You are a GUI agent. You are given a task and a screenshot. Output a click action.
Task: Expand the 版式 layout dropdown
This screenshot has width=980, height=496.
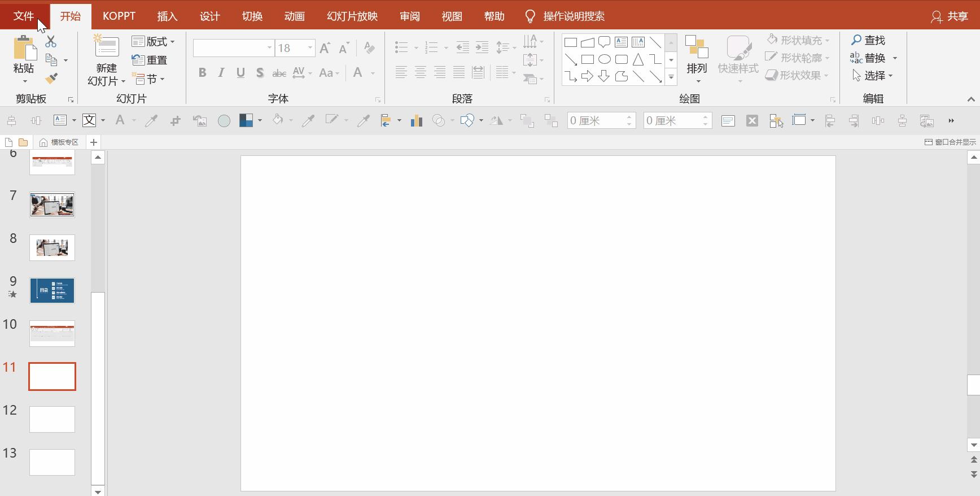[x=154, y=41]
